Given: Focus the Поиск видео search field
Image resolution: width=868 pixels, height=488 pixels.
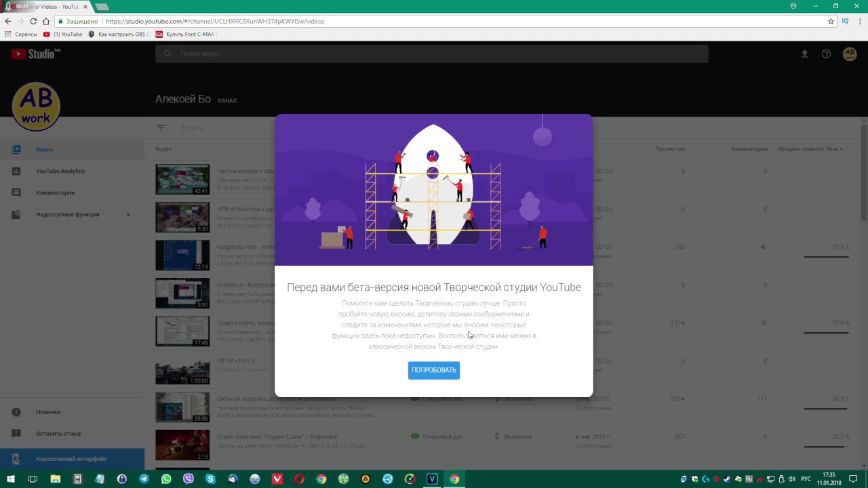Looking at the screenshot, I should click(431, 54).
